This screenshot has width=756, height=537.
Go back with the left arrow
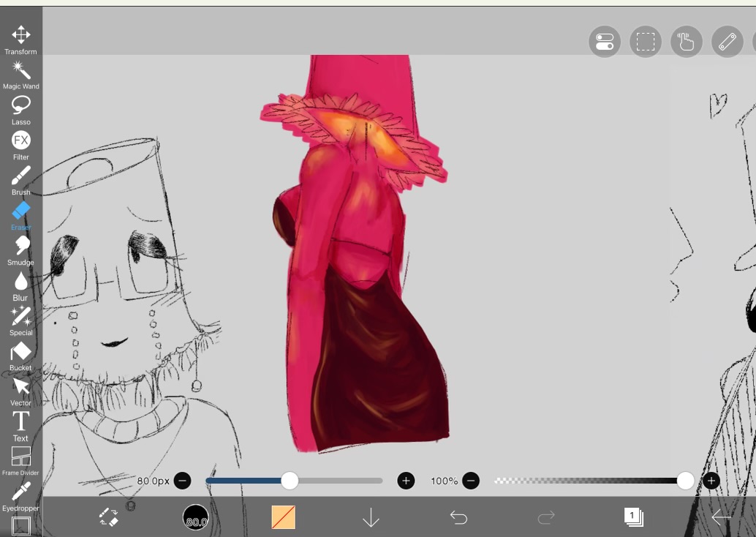coord(722,517)
